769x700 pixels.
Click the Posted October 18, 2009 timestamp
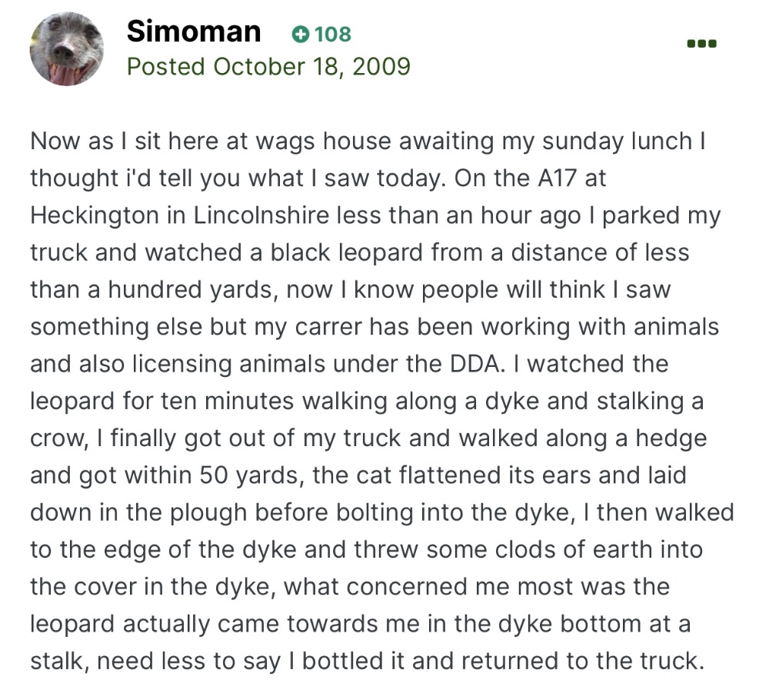pos(268,66)
